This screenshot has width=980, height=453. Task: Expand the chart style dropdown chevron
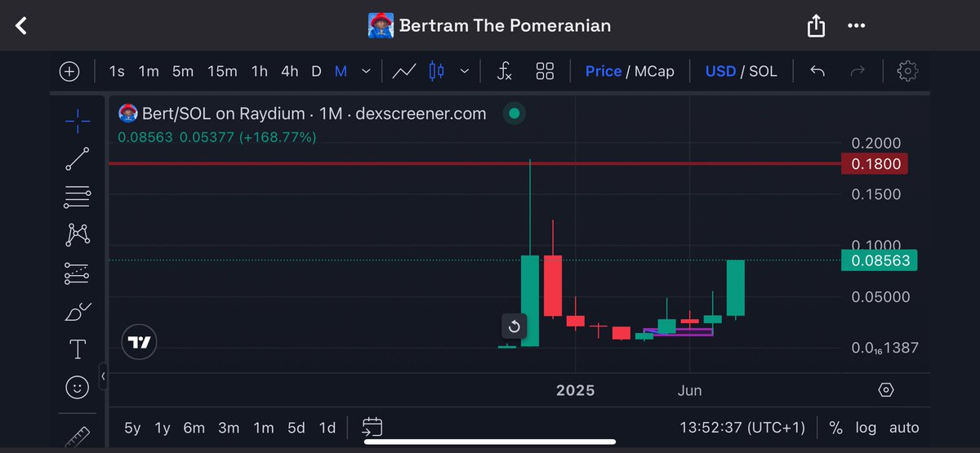click(465, 71)
